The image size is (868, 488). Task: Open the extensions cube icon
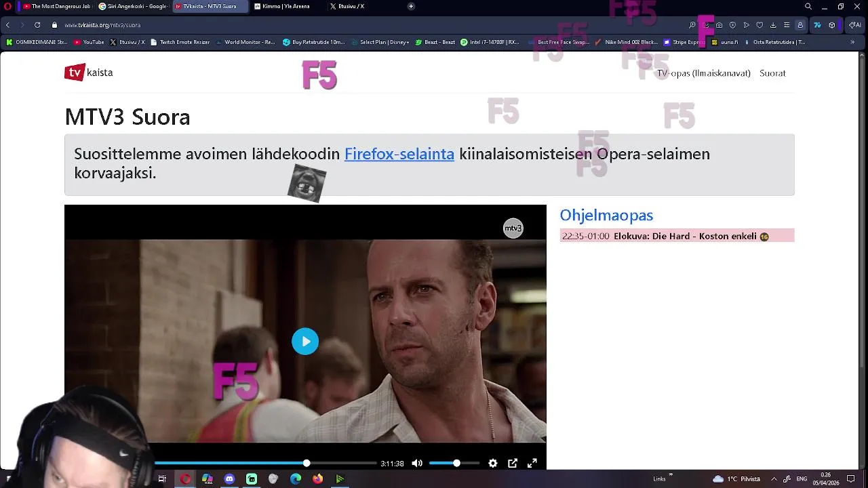pos(832,25)
